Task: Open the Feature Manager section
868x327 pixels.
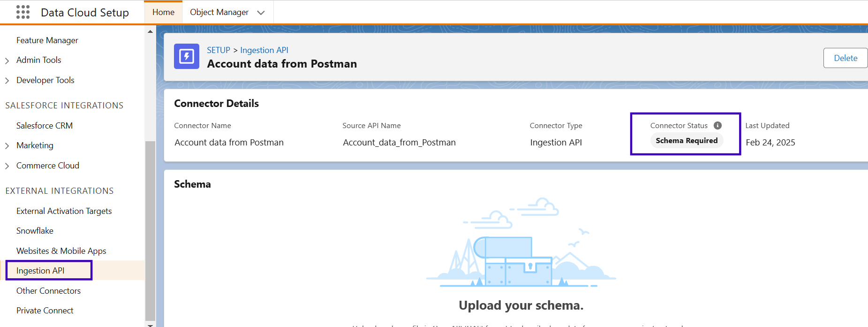Action: (x=47, y=40)
